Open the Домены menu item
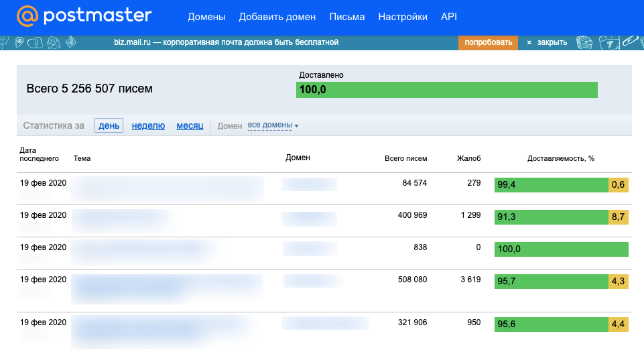Image resolution: width=644 pixels, height=354 pixels. [x=206, y=17]
